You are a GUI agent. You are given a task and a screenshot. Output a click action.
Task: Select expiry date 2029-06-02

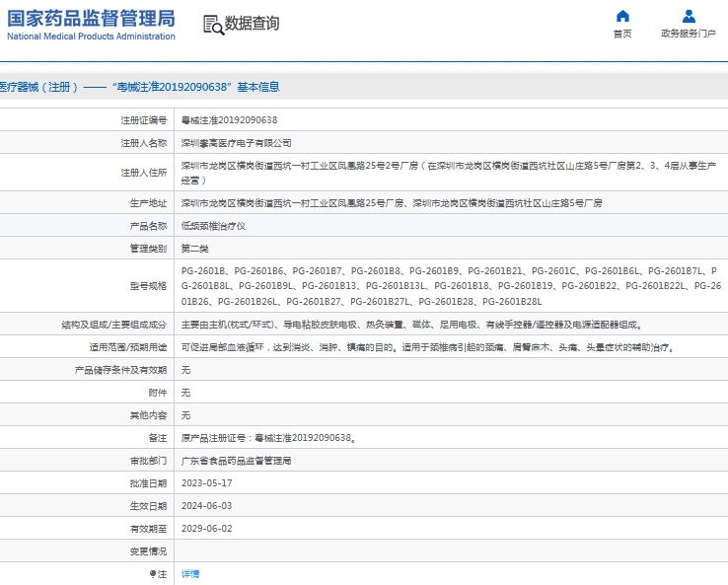[206, 529]
